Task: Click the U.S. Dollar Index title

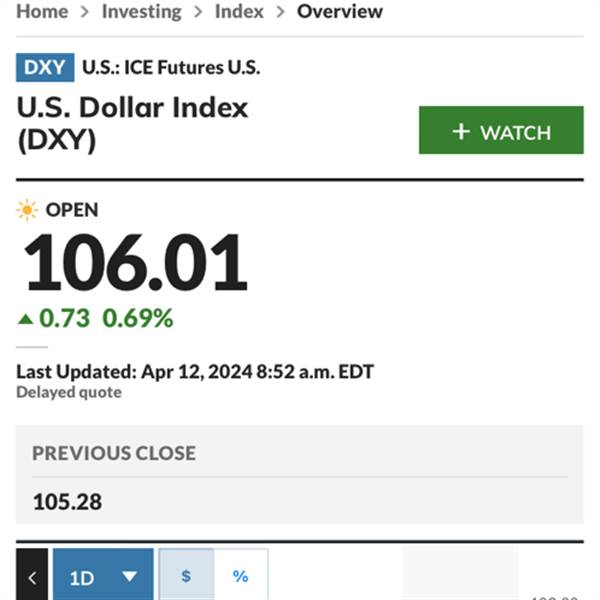Action: (132, 123)
